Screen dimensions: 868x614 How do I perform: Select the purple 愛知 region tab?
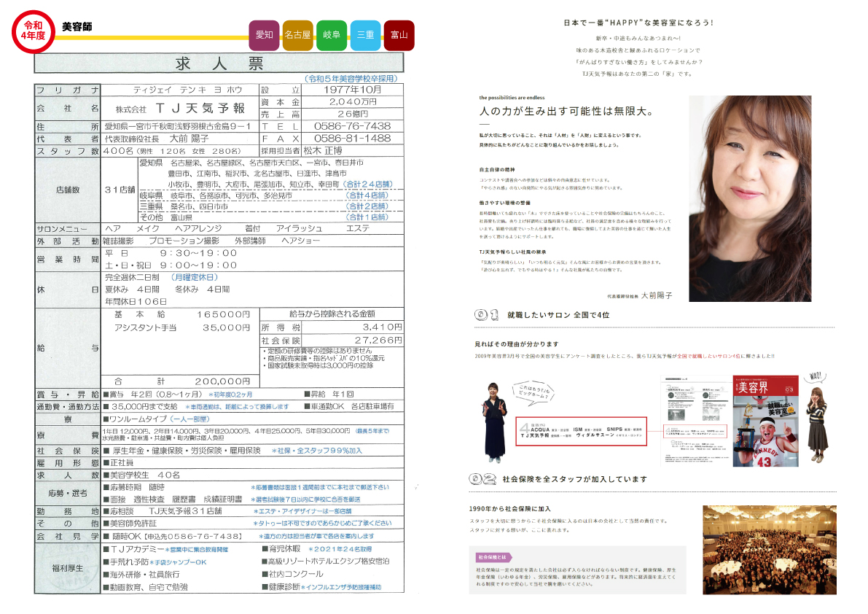(x=264, y=35)
